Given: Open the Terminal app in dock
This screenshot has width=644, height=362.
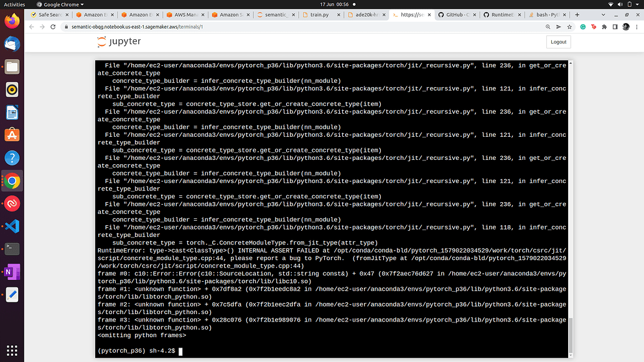Looking at the screenshot, I should [x=12, y=249].
